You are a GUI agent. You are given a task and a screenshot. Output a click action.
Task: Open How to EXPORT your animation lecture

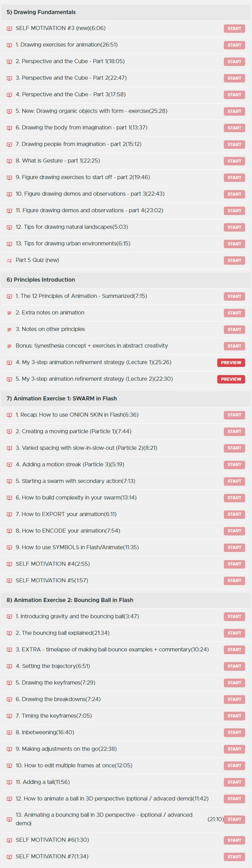(x=66, y=514)
